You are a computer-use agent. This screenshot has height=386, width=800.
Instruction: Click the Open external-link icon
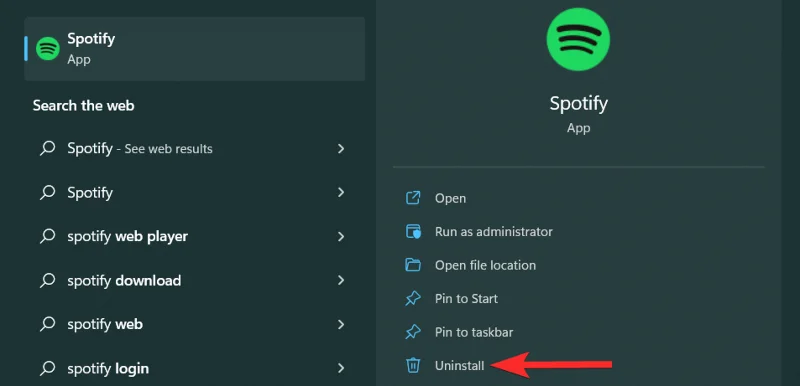[x=413, y=198]
